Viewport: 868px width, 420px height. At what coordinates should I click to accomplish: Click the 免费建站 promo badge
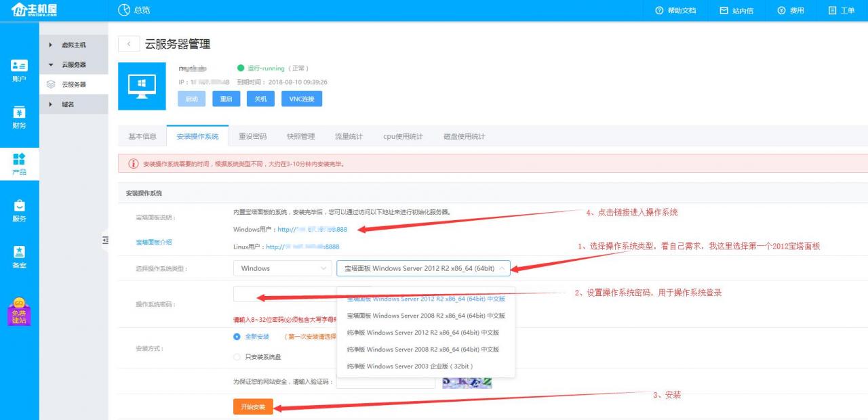click(x=19, y=312)
